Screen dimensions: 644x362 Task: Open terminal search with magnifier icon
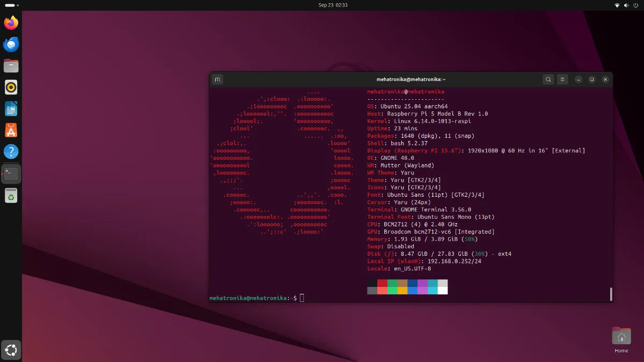tap(548, 79)
